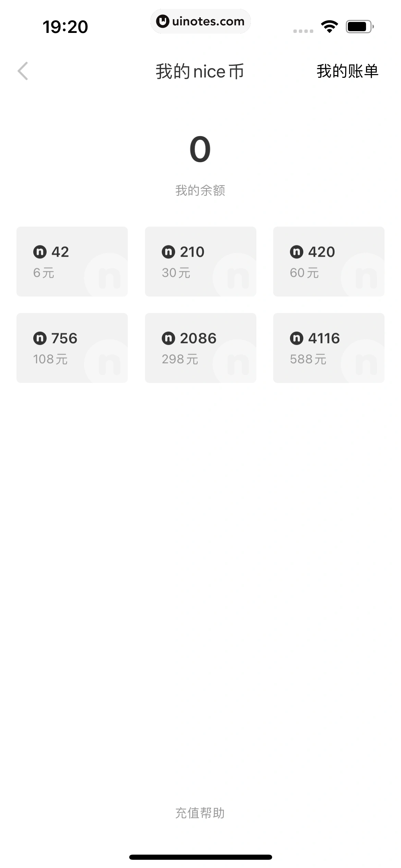Tap the home indicator bar
Viewport: 401px width, 868px height.
200,857
